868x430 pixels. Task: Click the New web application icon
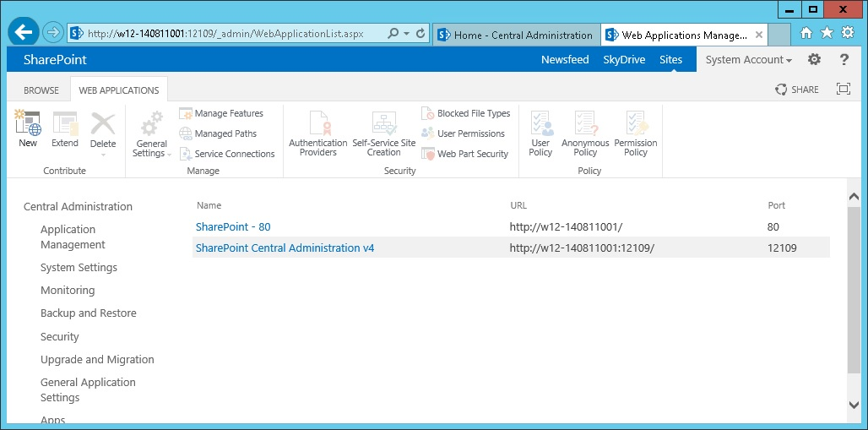click(28, 125)
